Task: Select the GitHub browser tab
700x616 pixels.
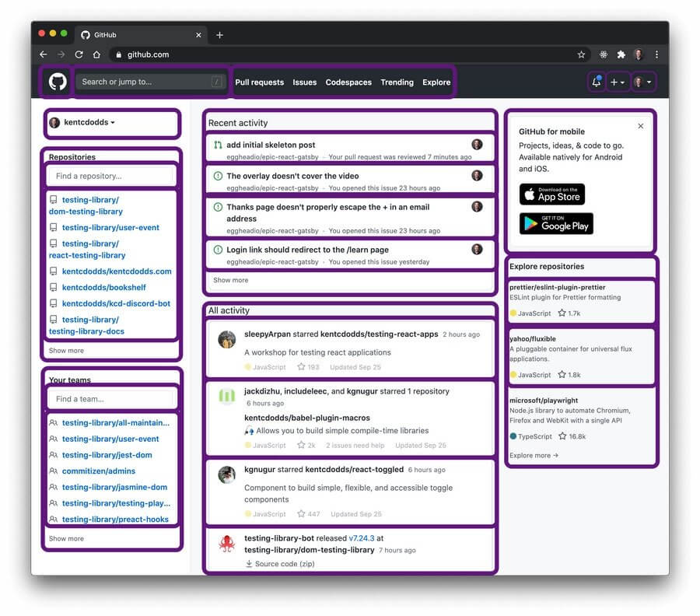Action: click(x=141, y=35)
